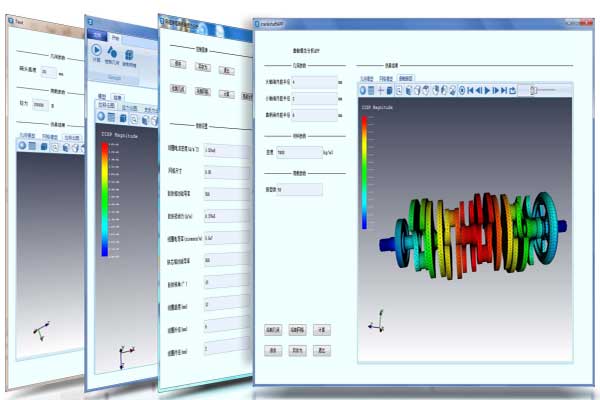
Task: Click the density input field showing 7800
Action: click(x=297, y=152)
